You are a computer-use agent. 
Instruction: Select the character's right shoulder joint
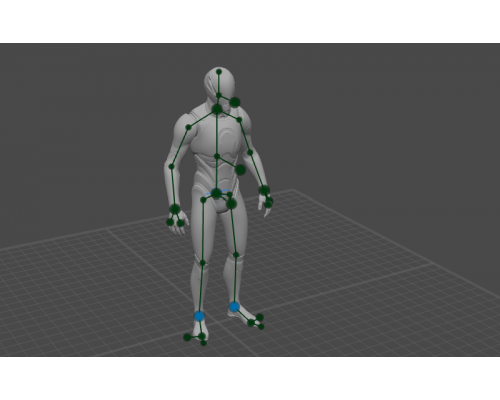tap(188, 127)
